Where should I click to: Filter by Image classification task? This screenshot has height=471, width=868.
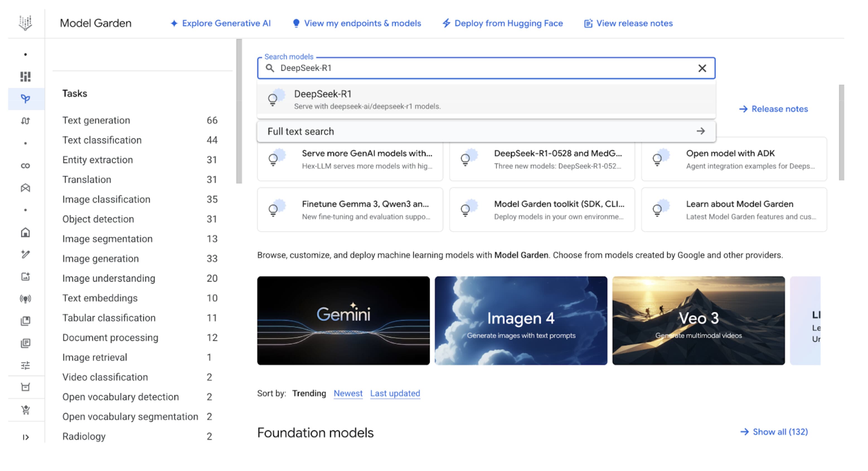click(140, 200)
